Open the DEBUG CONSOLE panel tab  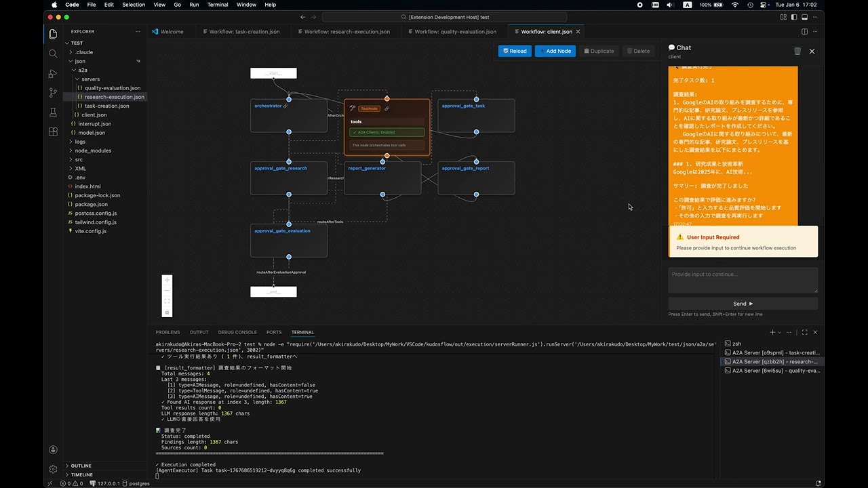[237, 332]
